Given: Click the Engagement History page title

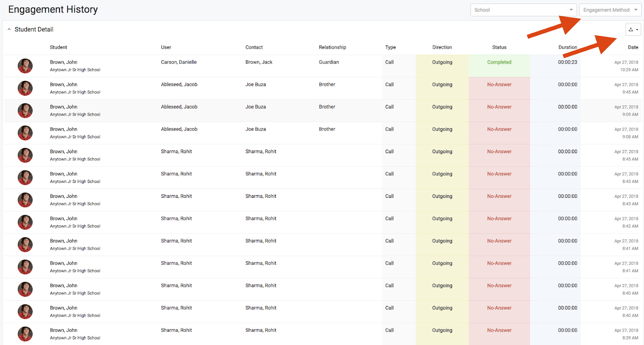Looking at the screenshot, I should coord(53,9).
